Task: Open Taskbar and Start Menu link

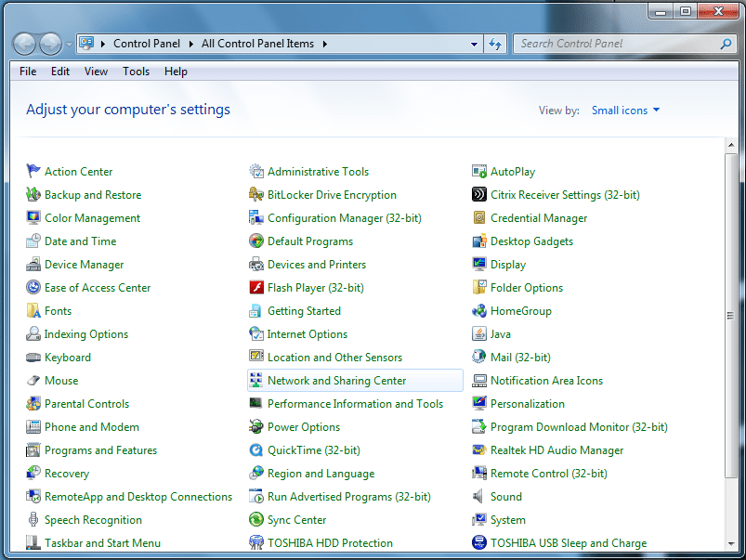Action: point(103,543)
